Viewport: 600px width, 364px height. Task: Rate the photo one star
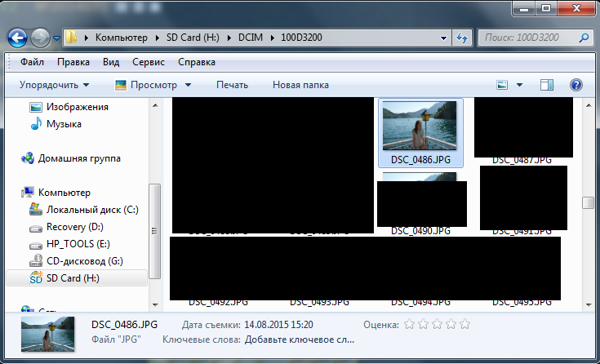410,325
